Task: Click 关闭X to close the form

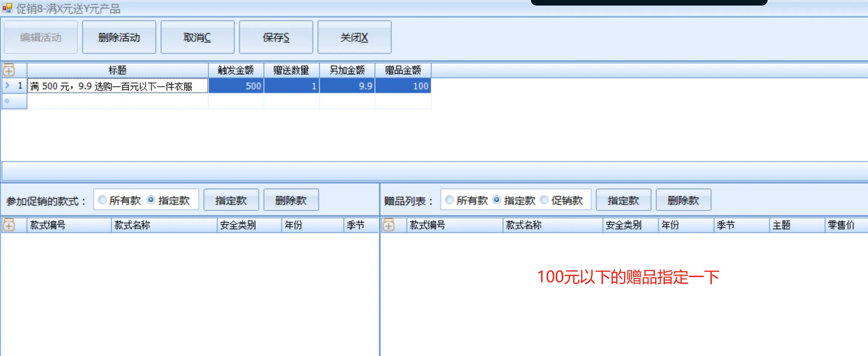Action: pyautogui.click(x=354, y=37)
